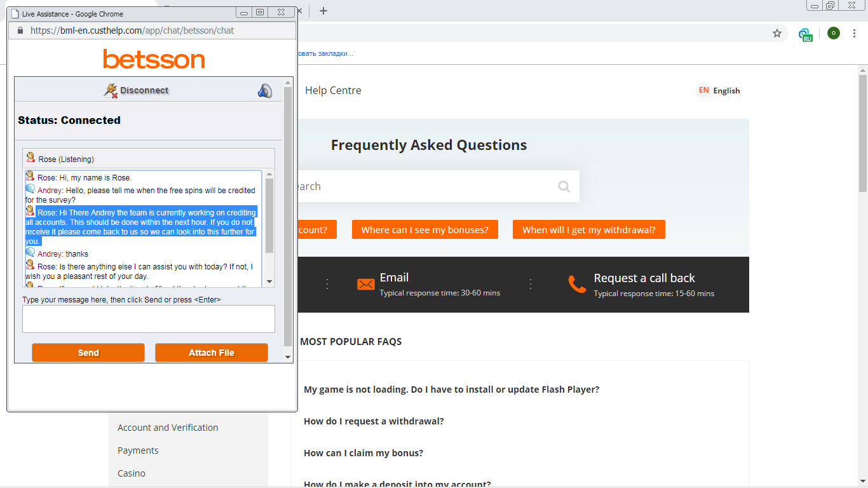Bookmark the page with the star icon
Viewport: 868px width, 488px height.
click(777, 33)
